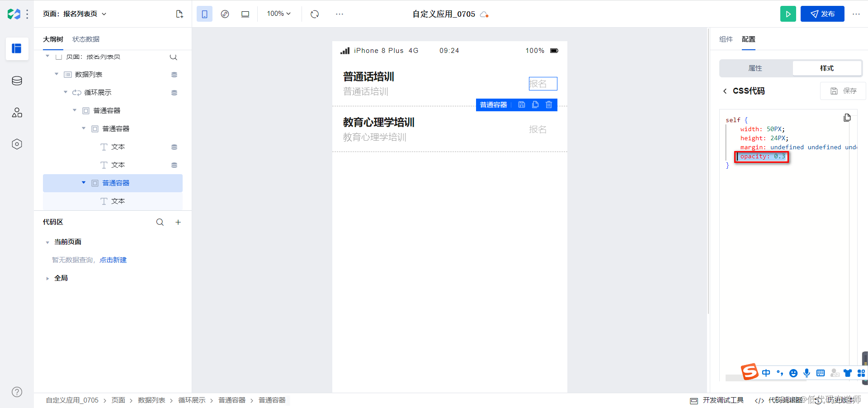The width and height of the screenshot is (868, 408).
Task: Open 开发调试工具 in the bottom bar
Action: [x=717, y=400]
